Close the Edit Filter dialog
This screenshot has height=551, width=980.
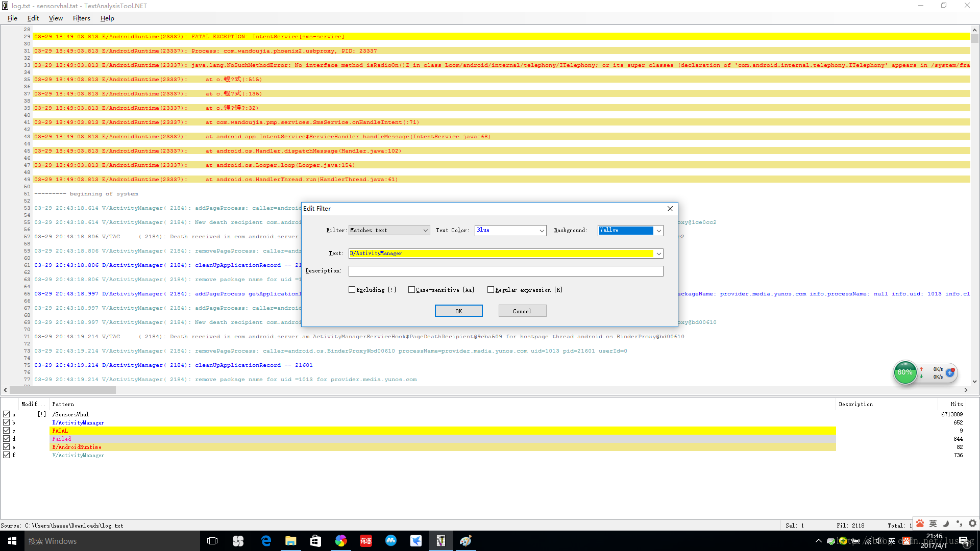pyautogui.click(x=670, y=209)
